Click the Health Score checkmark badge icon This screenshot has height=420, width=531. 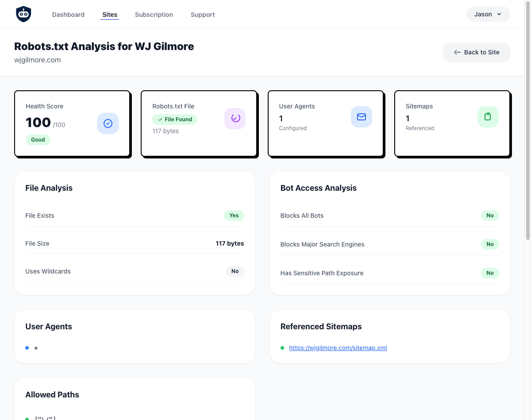pyautogui.click(x=108, y=123)
